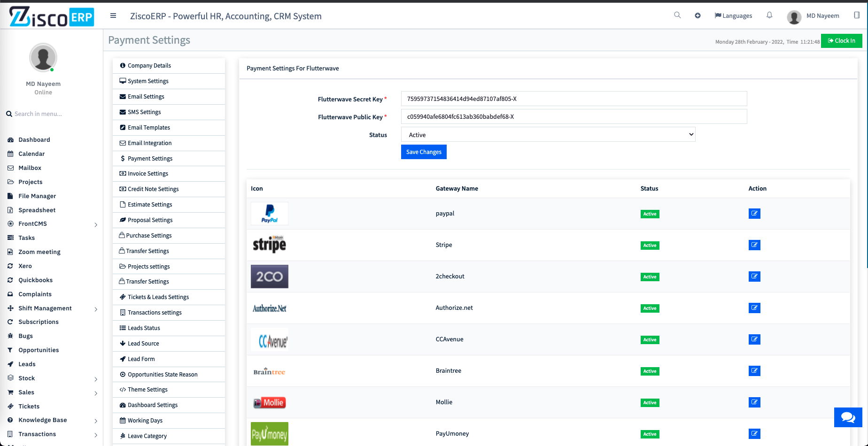The width and height of the screenshot is (868, 446).
Task: Open Mailbox from sidebar
Action: click(30, 168)
